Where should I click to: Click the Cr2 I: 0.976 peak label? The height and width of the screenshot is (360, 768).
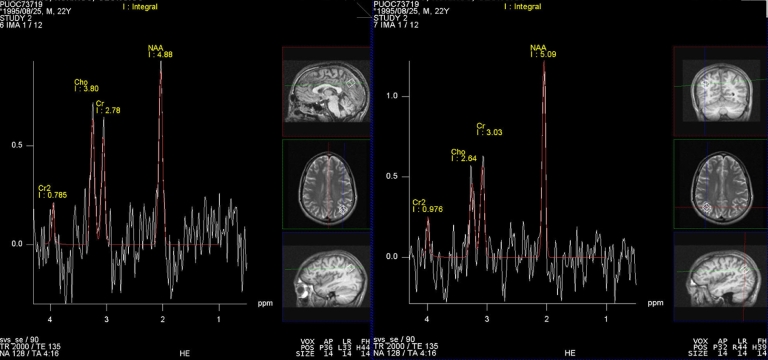(428, 206)
